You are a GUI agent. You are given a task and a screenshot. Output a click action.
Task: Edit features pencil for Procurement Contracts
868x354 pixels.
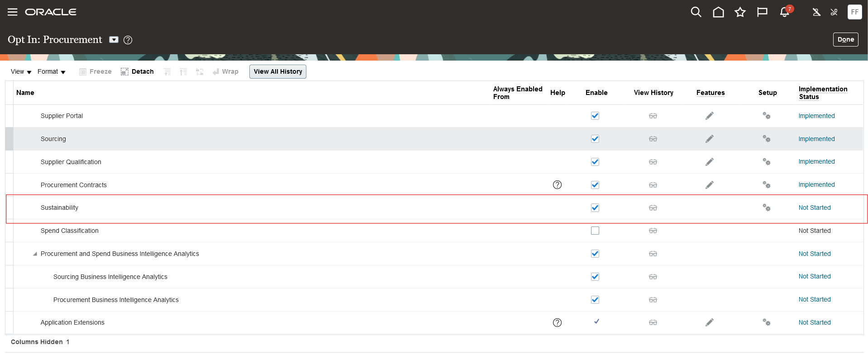pyautogui.click(x=710, y=185)
